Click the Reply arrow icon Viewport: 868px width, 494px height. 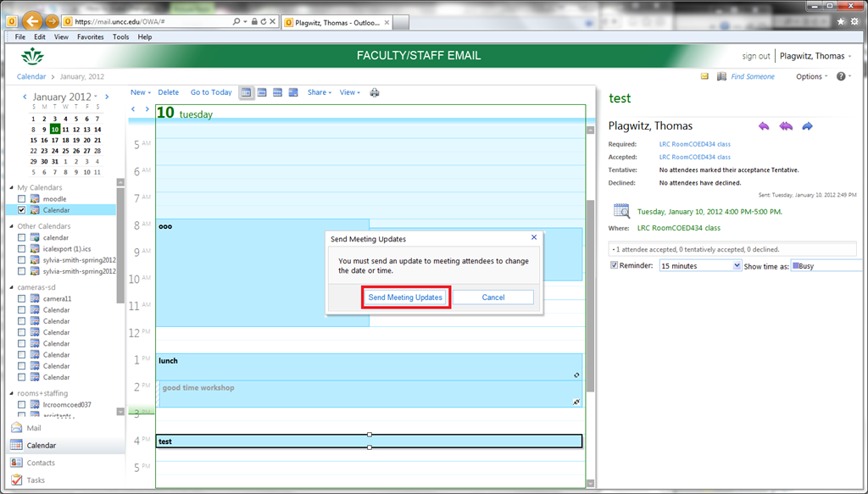pyautogui.click(x=764, y=126)
